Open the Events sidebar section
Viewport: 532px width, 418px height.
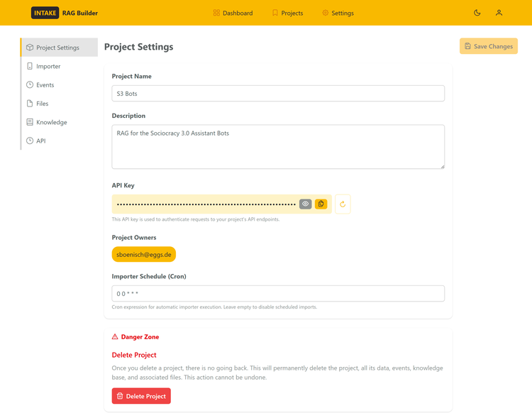(45, 85)
